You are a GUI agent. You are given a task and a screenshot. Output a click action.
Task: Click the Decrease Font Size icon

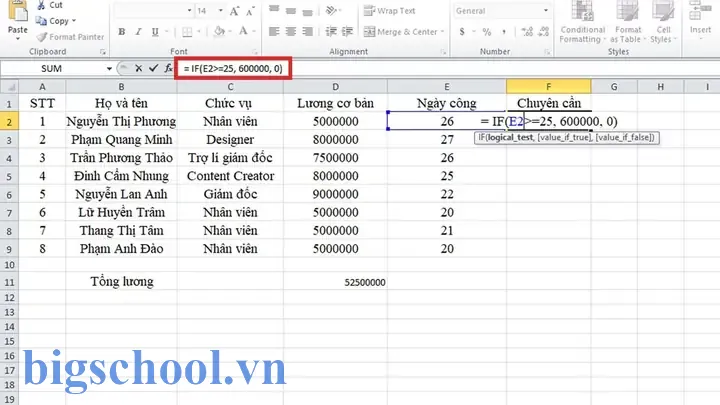[x=250, y=11]
